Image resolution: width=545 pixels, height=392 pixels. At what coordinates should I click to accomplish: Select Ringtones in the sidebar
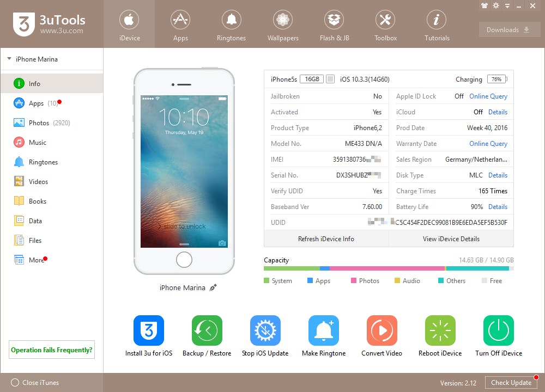tap(52, 162)
